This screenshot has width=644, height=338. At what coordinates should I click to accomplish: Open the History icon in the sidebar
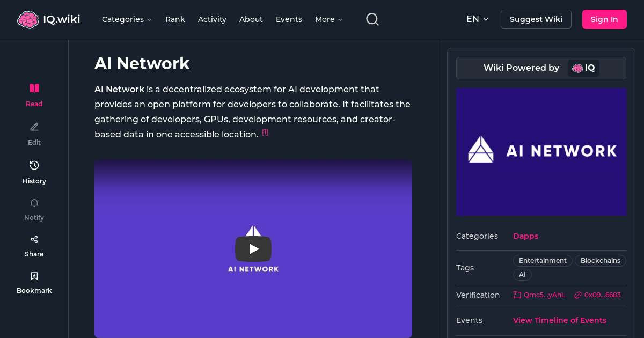point(34,165)
